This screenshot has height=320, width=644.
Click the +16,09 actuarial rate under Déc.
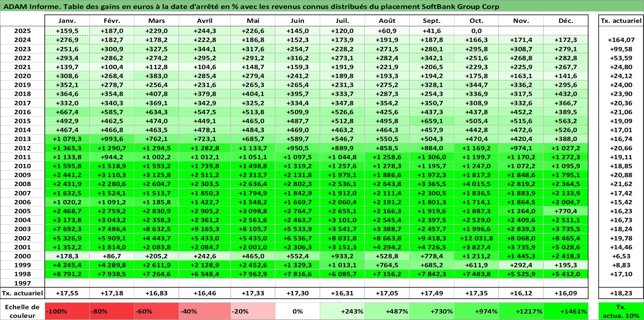point(566,293)
